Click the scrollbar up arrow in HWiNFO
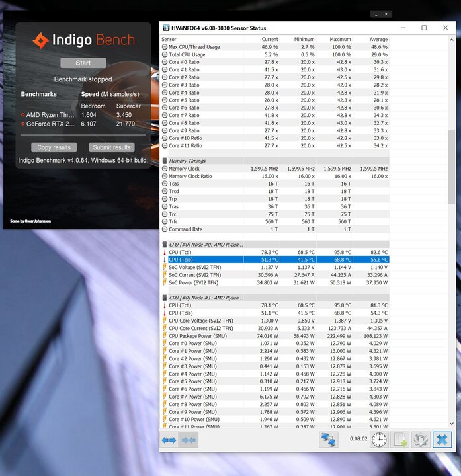Image resolution: width=461 pixels, height=476 pixels. coord(452,40)
